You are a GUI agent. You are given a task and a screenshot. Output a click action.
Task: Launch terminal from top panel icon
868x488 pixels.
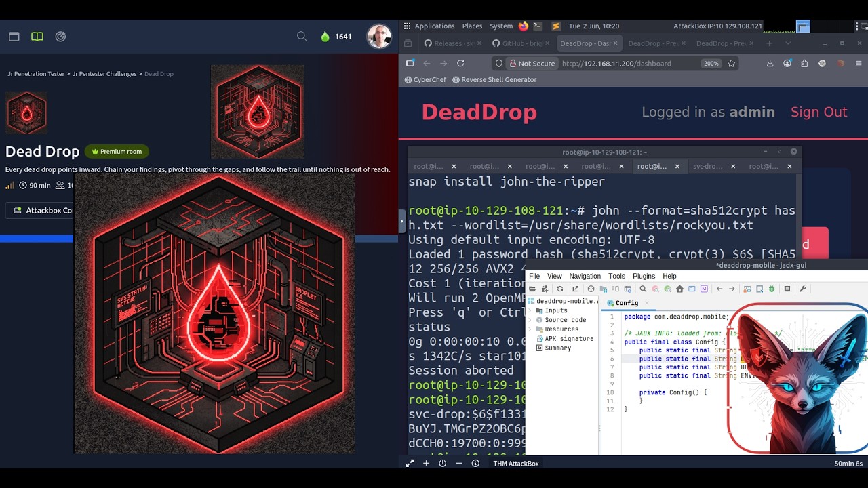pos(537,26)
